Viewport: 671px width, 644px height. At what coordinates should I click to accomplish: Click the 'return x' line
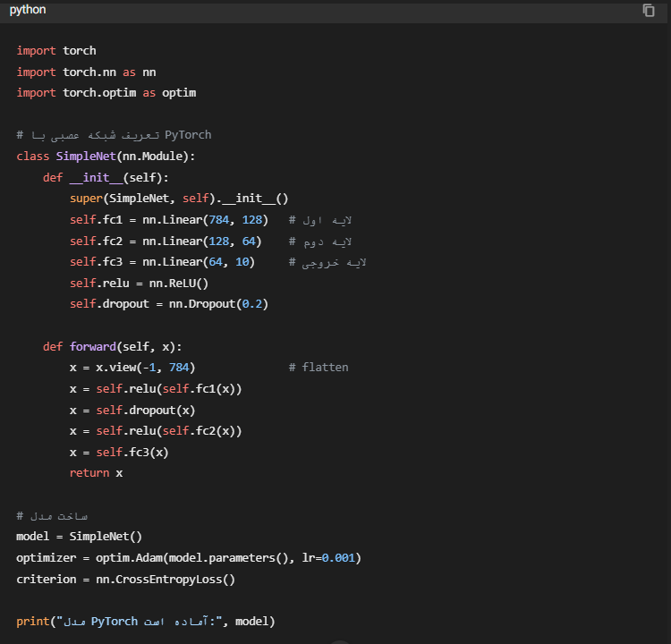tap(97, 473)
